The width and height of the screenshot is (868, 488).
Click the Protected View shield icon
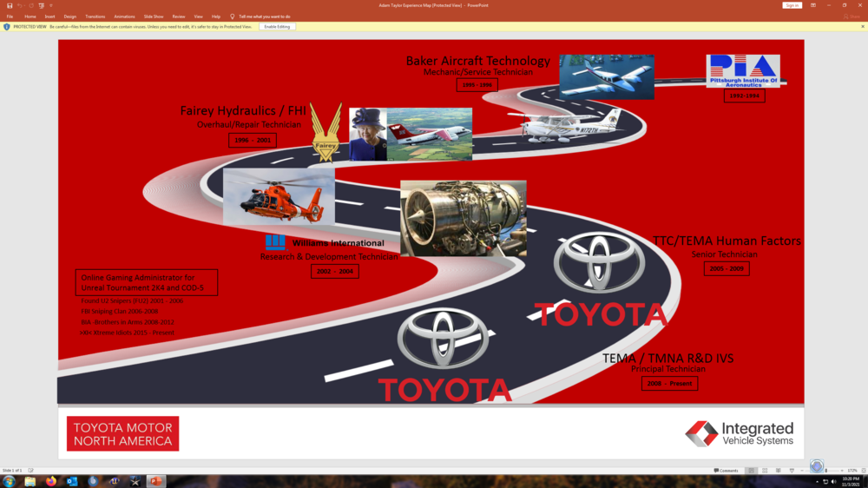7,27
